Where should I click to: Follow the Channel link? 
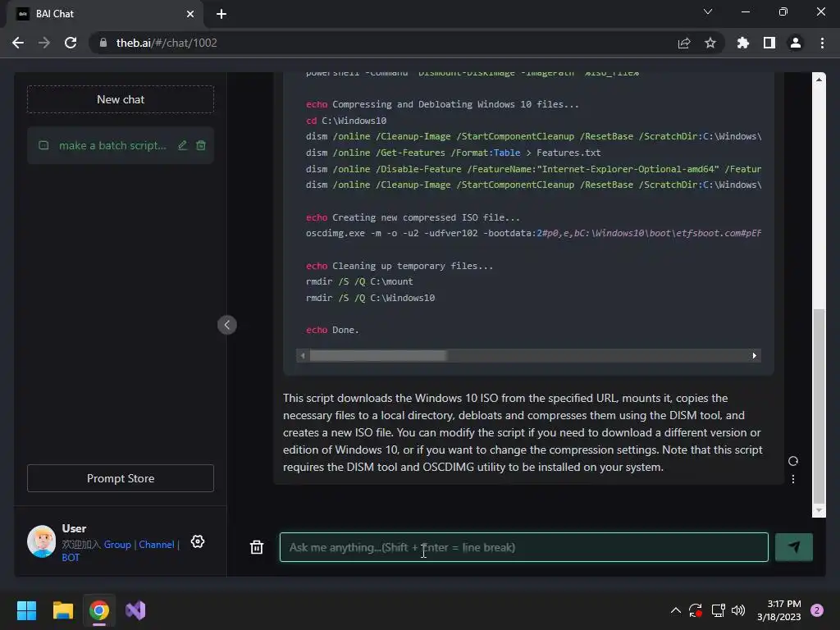157,545
